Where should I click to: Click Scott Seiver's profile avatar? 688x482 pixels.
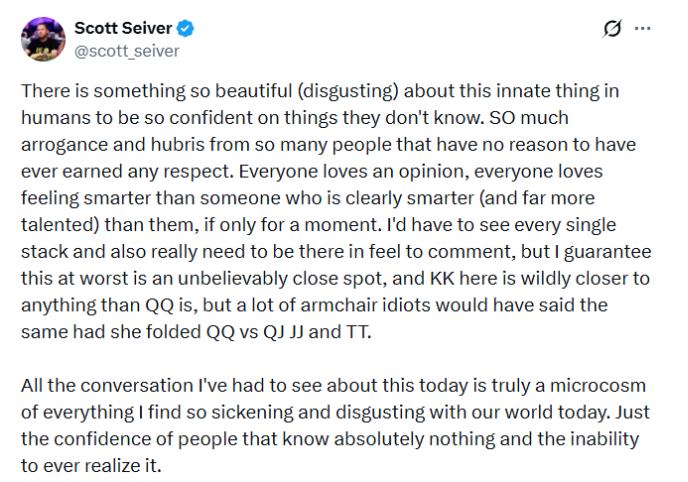tap(42, 39)
